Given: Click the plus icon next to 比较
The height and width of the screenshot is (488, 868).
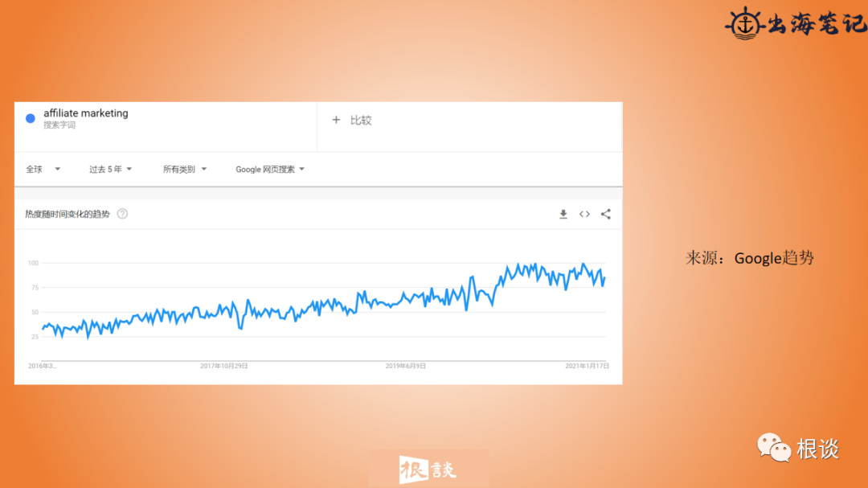Looking at the screenshot, I should click(x=336, y=120).
